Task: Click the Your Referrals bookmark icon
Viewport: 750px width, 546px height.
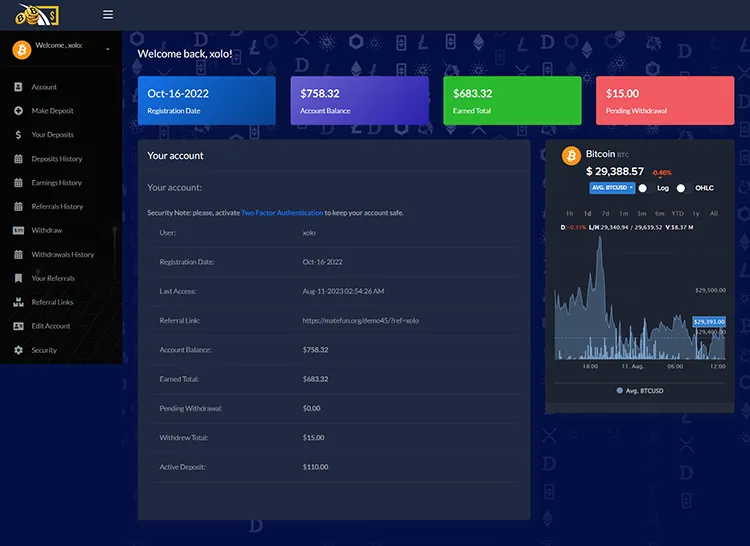Action: tap(18, 278)
